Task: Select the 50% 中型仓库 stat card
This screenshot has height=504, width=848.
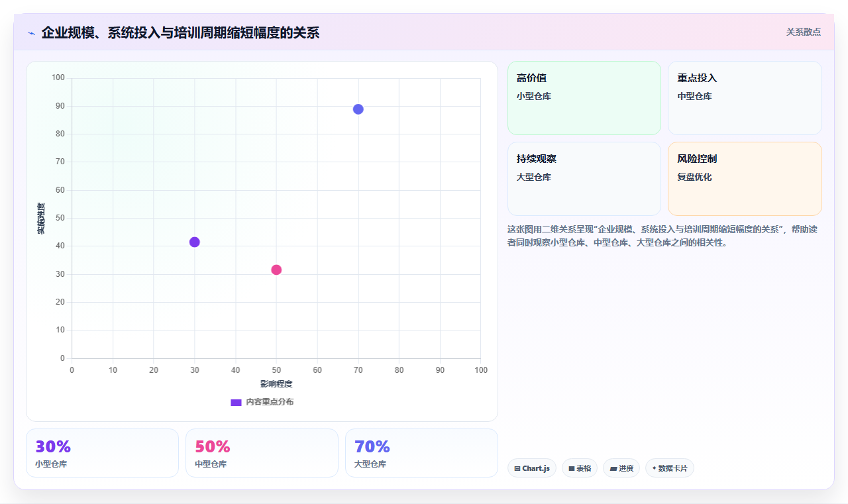Action: 262,453
